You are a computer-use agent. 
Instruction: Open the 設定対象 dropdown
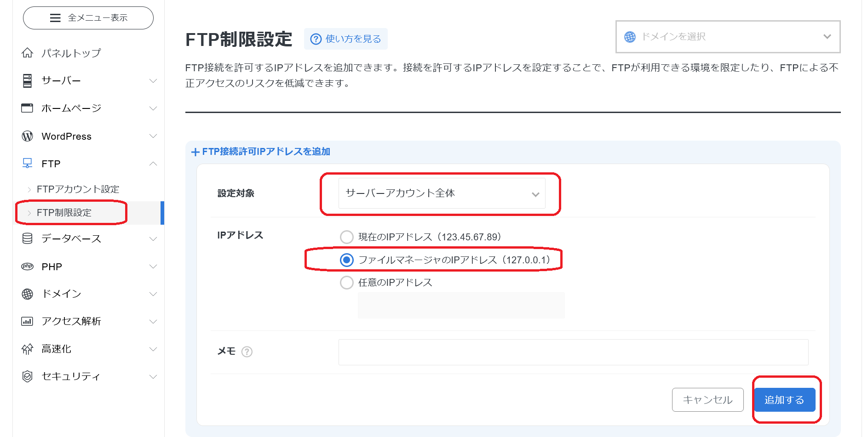pyautogui.click(x=442, y=193)
